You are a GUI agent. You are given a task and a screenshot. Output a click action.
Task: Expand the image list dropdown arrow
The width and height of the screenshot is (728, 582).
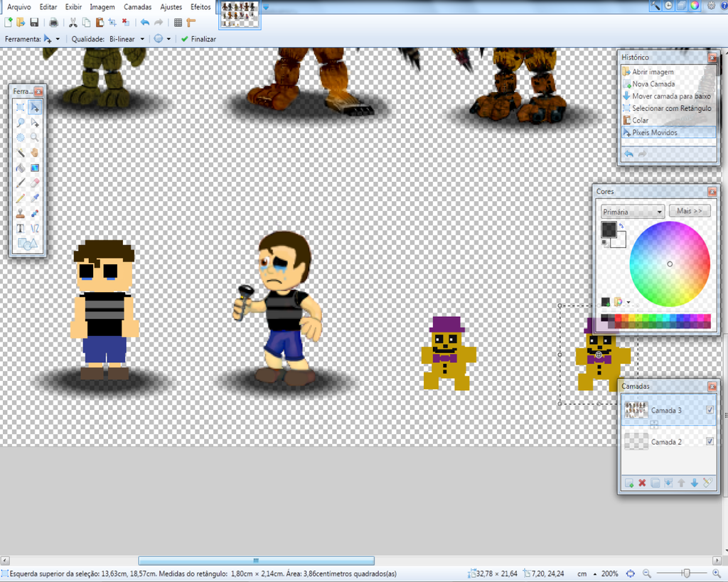click(266, 7)
